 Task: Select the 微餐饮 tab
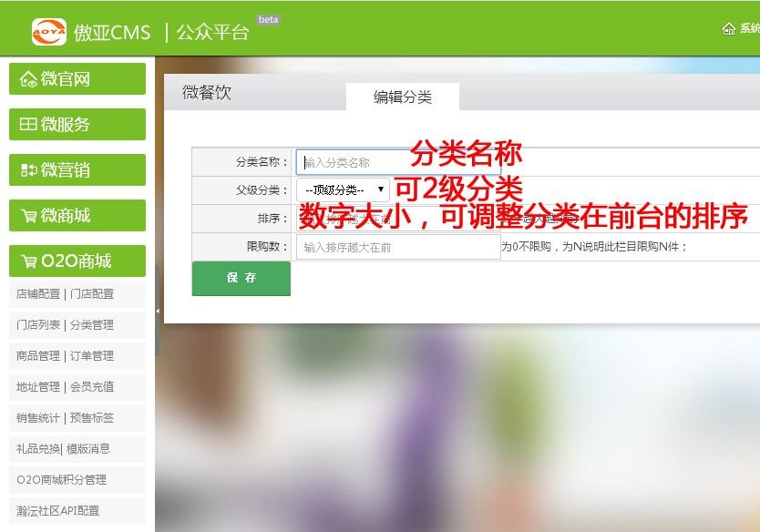207,93
